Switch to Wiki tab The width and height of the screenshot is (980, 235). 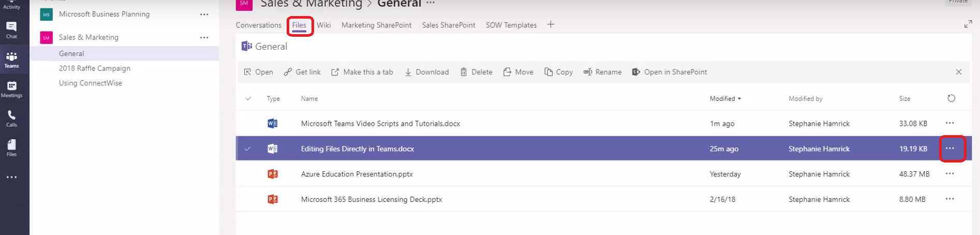click(324, 25)
